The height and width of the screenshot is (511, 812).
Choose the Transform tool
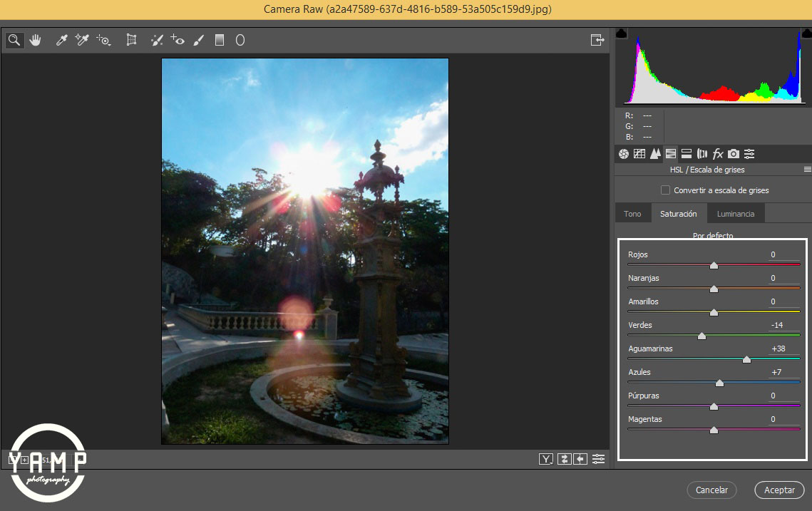tap(131, 40)
